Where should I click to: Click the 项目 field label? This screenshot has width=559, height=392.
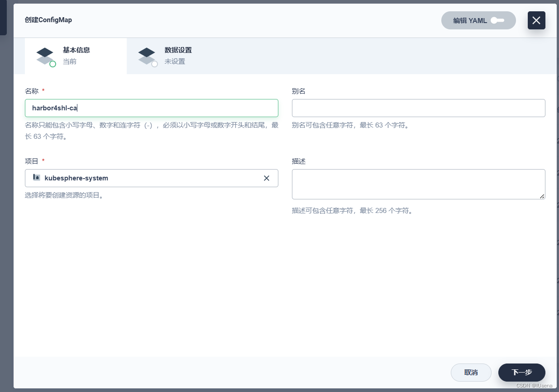(32, 161)
